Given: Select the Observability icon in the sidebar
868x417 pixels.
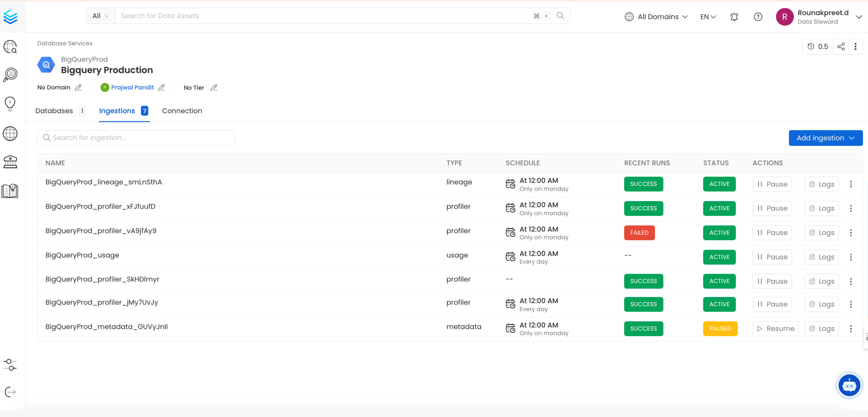Looking at the screenshot, I should [x=10, y=74].
